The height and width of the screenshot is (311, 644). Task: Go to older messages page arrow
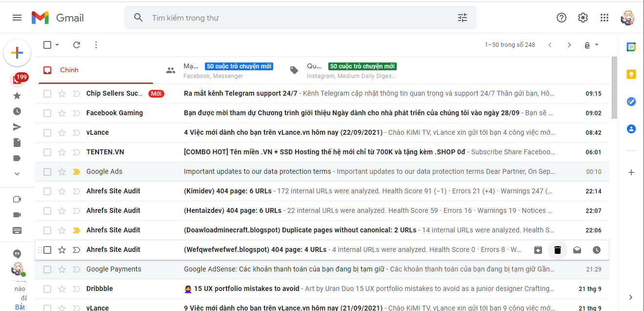pyautogui.click(x=569, y=45)
